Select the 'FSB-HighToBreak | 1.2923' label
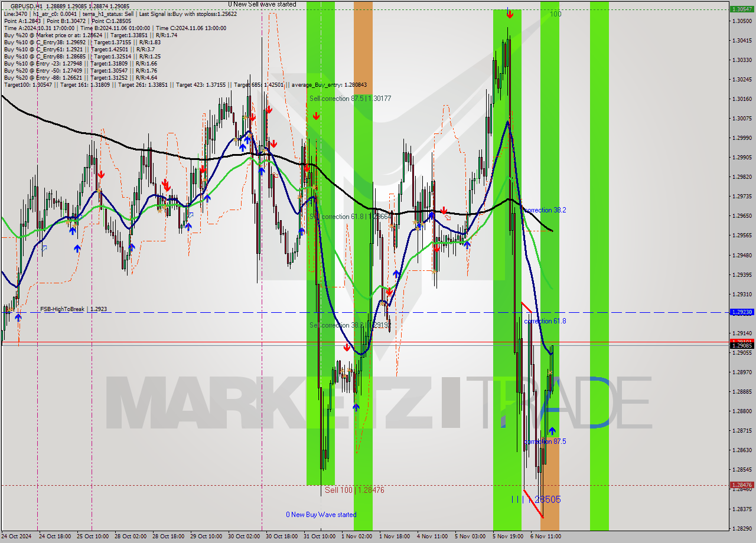The image size is (756, 543). coord(74,309)
